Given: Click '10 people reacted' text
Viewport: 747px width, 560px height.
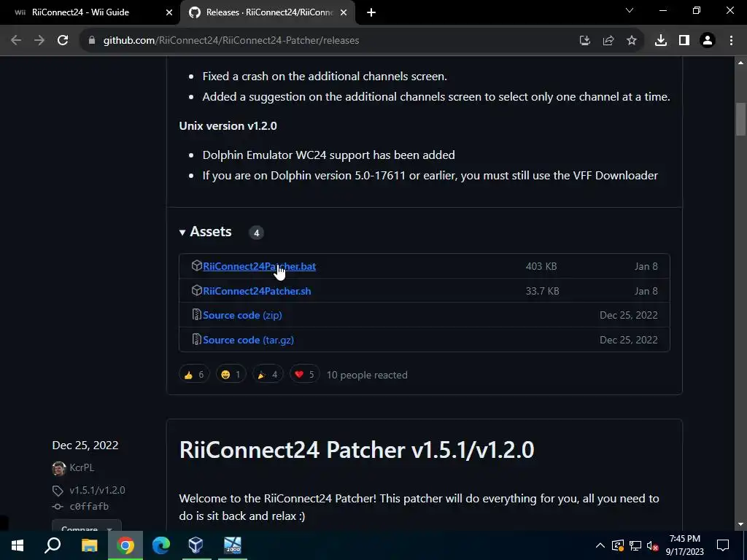Looking at the screenshot, I should tap(367, 376).
